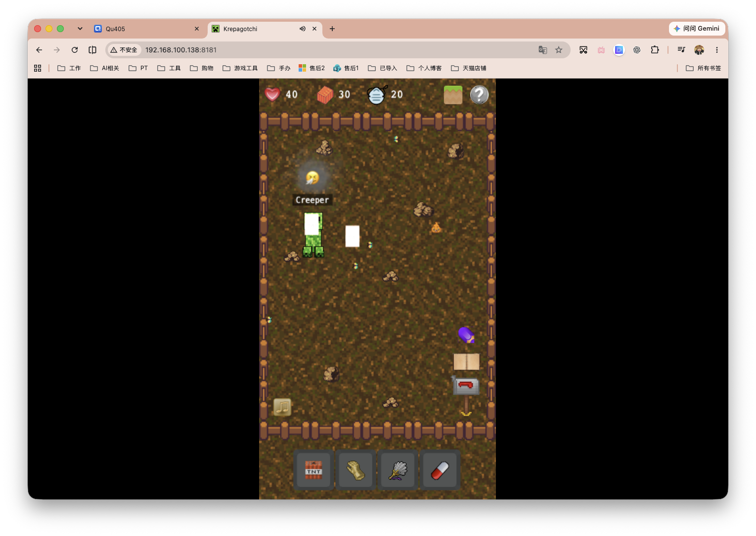Viewport: 756px width, 536px height.
Task: Open the split view icon
Action: (x=92, y=50)
